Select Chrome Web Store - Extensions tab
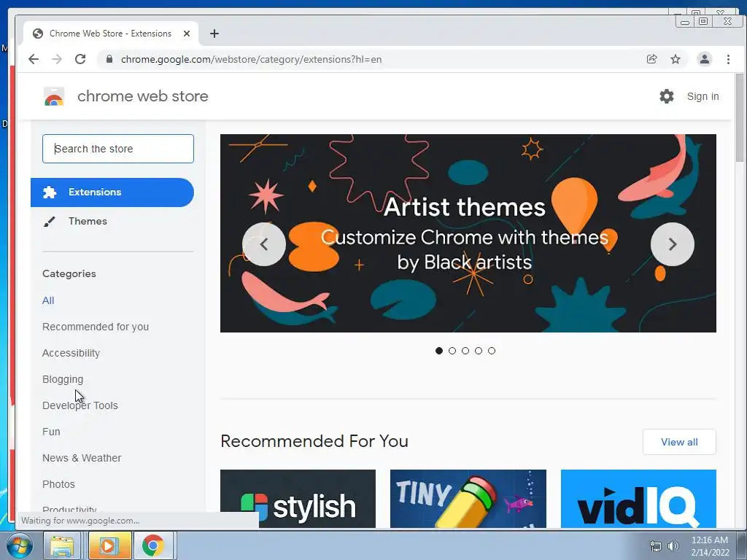Image resolution: width=747 pixels, height=560 pixels. [x=111, y=34]
